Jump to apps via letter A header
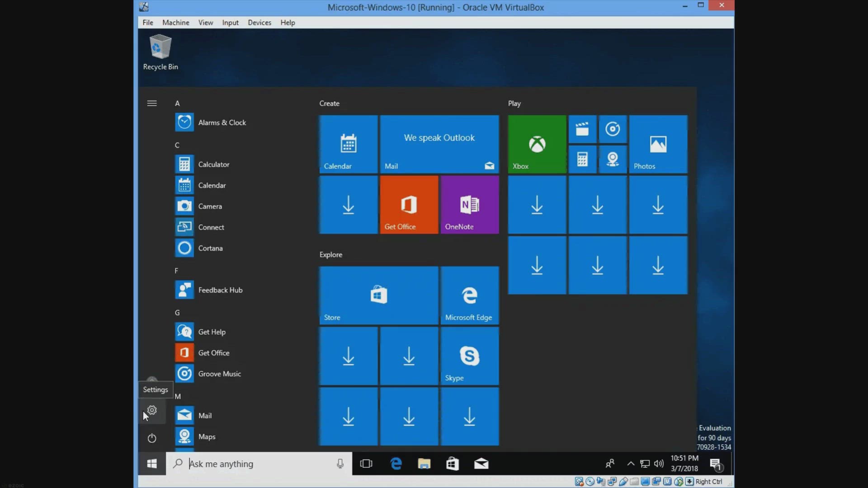Screen dimensions: 868x488 click(177, 103)
